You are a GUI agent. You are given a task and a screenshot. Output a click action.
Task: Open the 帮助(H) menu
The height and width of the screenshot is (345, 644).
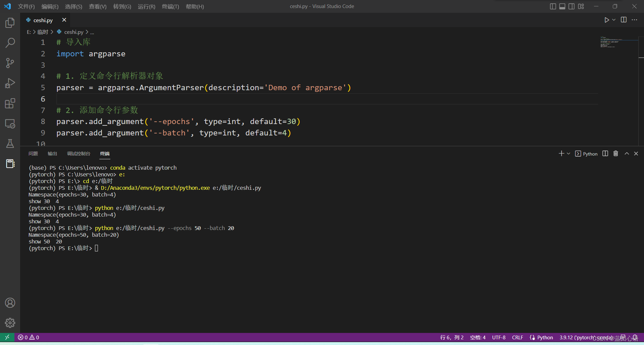(x=195, y=7)
